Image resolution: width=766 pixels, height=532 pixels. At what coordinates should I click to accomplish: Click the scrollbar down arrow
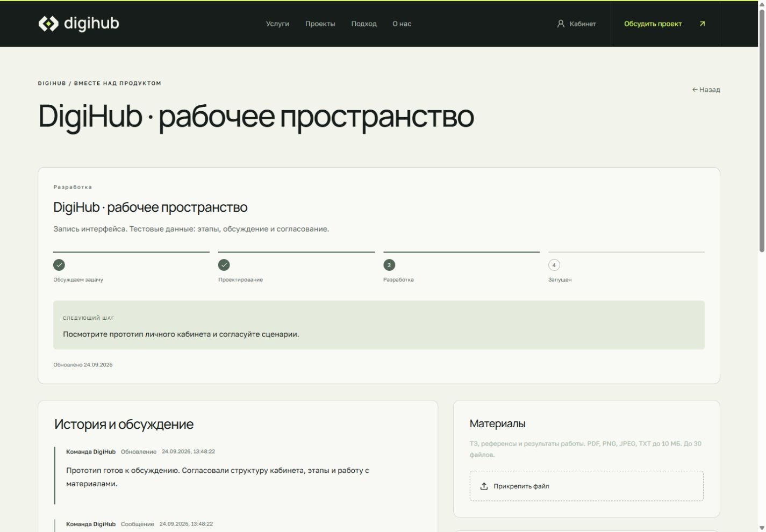(x=762, y=528)
